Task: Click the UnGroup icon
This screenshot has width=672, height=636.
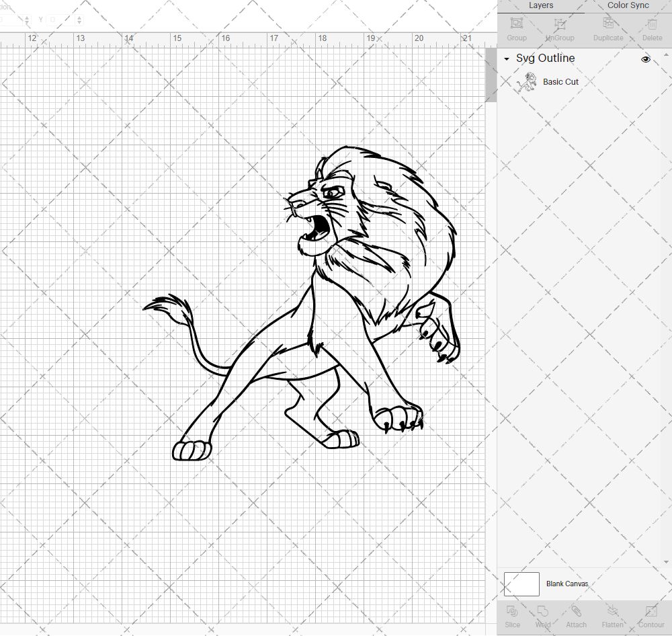Action: 560,25
